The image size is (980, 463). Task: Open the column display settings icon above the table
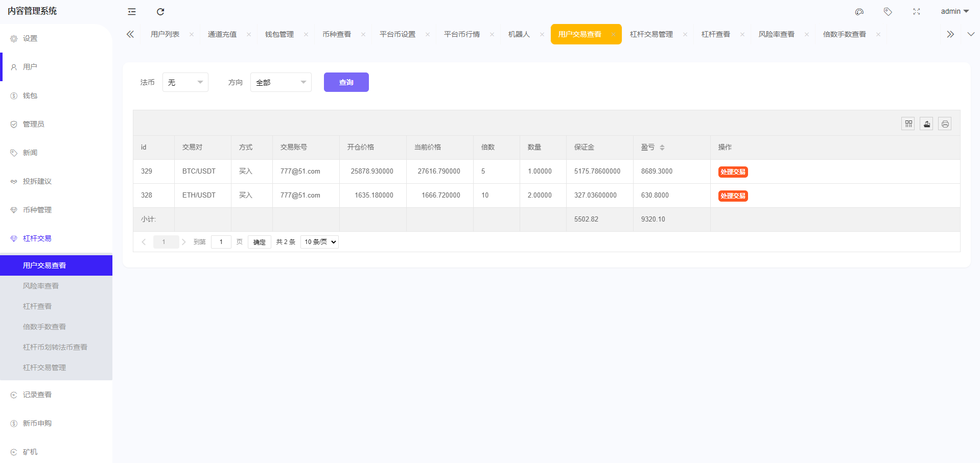point(908,124)
